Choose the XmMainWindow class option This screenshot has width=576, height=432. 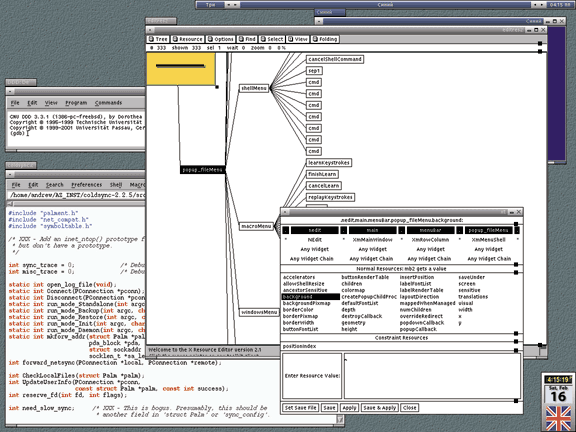(x=372, y=240)
